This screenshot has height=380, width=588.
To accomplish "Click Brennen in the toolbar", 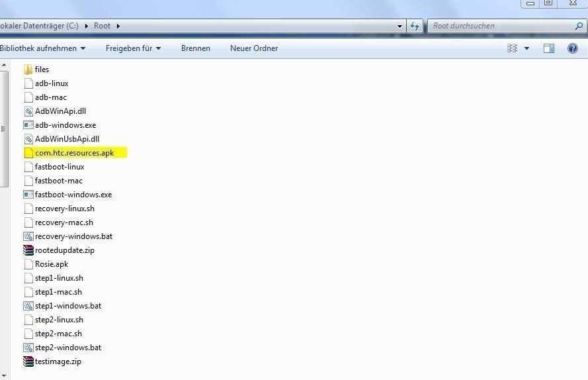I will pyautogui.click(x=195, y=48).
